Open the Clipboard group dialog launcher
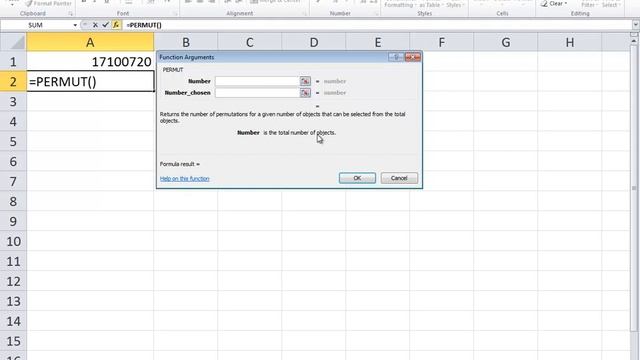The width and height of the screenshot is (640, 360). tap(70, 14)
